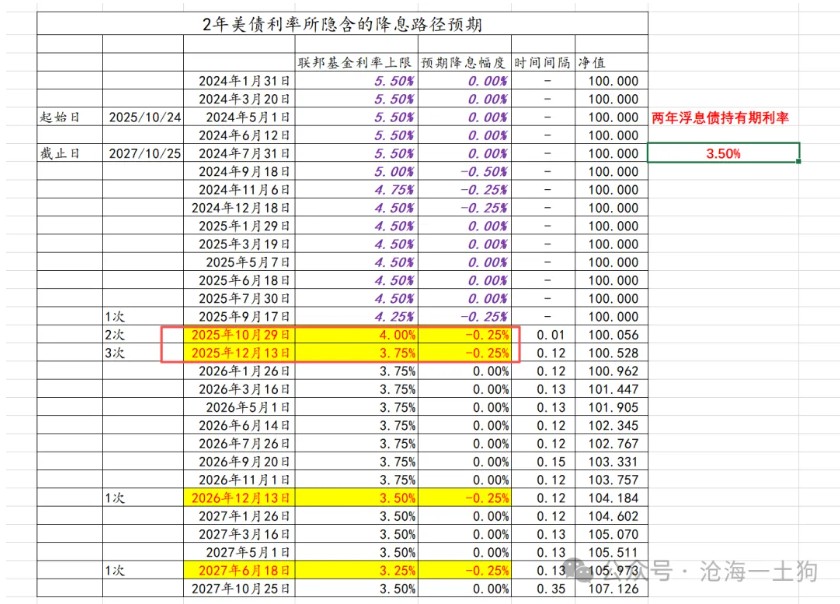Select the date cell 2024年1月31日
Screen dimensions: 840x604
239,81
